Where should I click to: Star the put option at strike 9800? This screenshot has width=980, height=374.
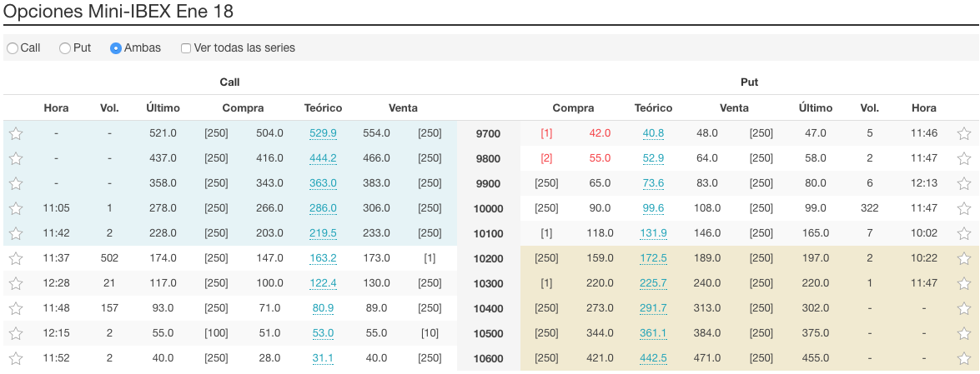click(x=964, y=158)
